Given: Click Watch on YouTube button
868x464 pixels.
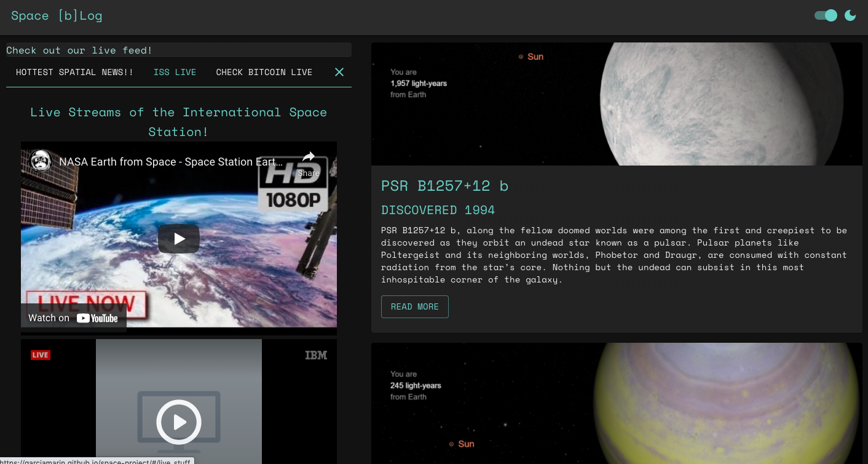Looking at the screenshot, I should 73,318.
